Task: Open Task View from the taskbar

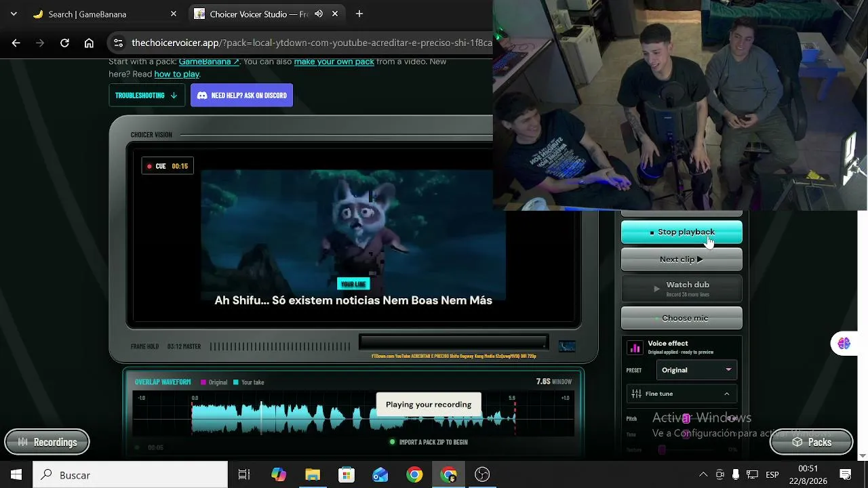Action: (x=244, y=474)
